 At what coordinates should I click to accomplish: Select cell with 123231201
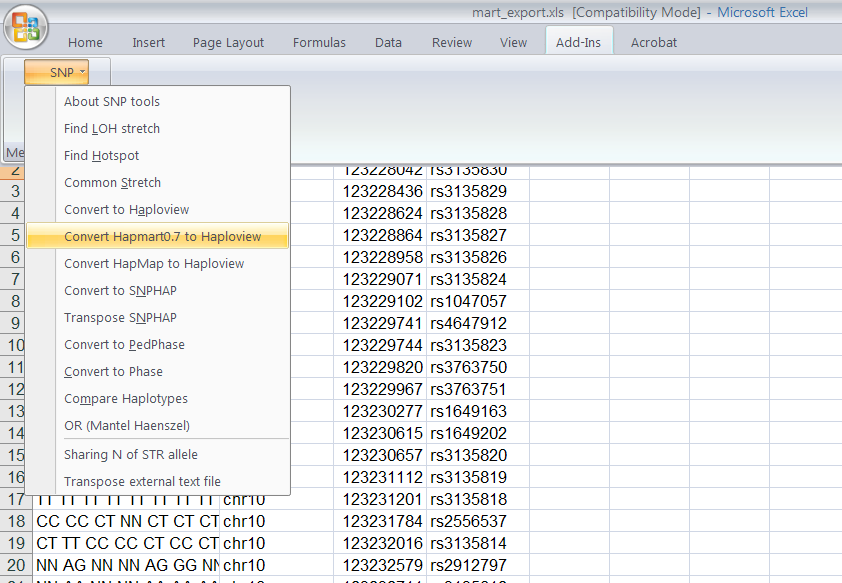point(380,499)
